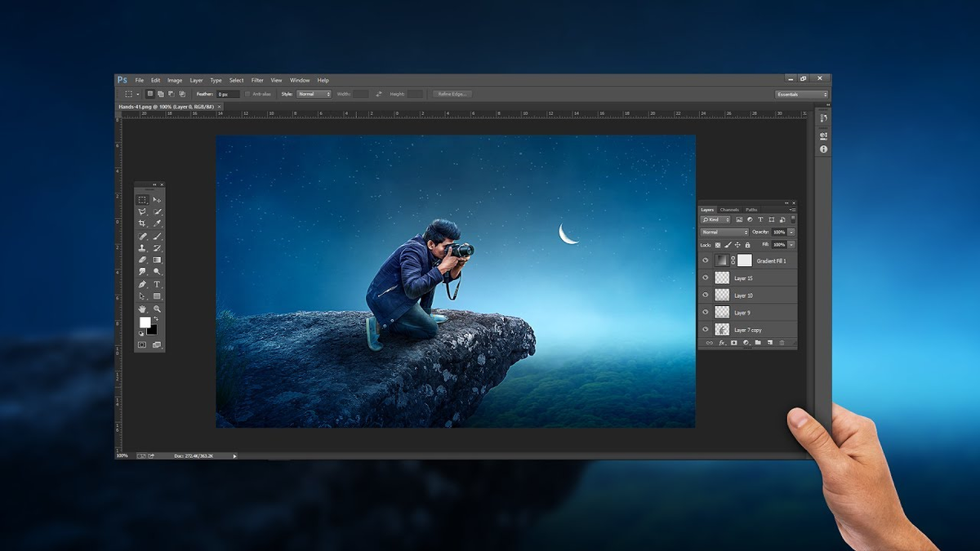Select the Dodge tool
Screen dimensions: 980x551
(x=157, y=271)
